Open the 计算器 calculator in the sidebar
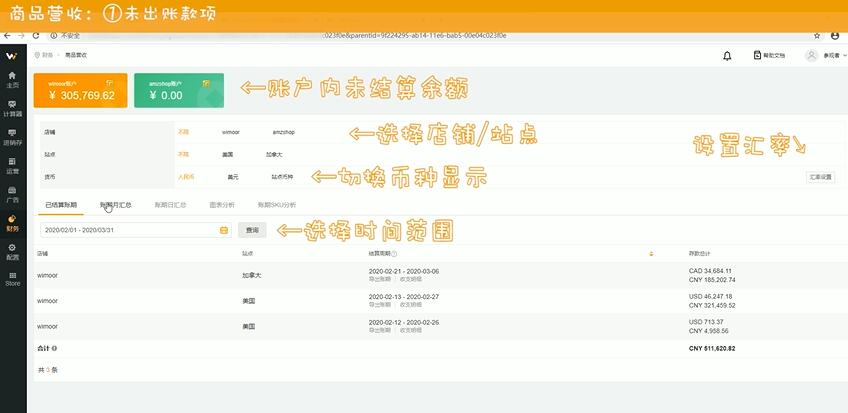848x413 pixels. click(12, 108)
